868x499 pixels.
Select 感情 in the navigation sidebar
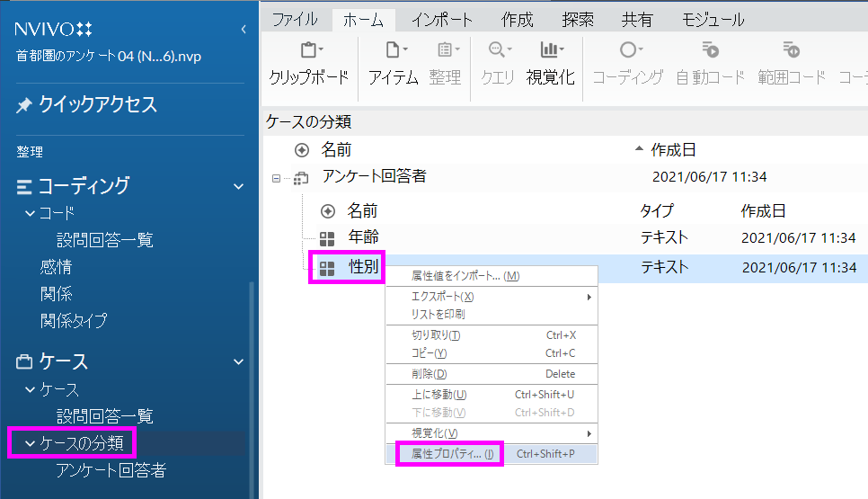point(56,267)
